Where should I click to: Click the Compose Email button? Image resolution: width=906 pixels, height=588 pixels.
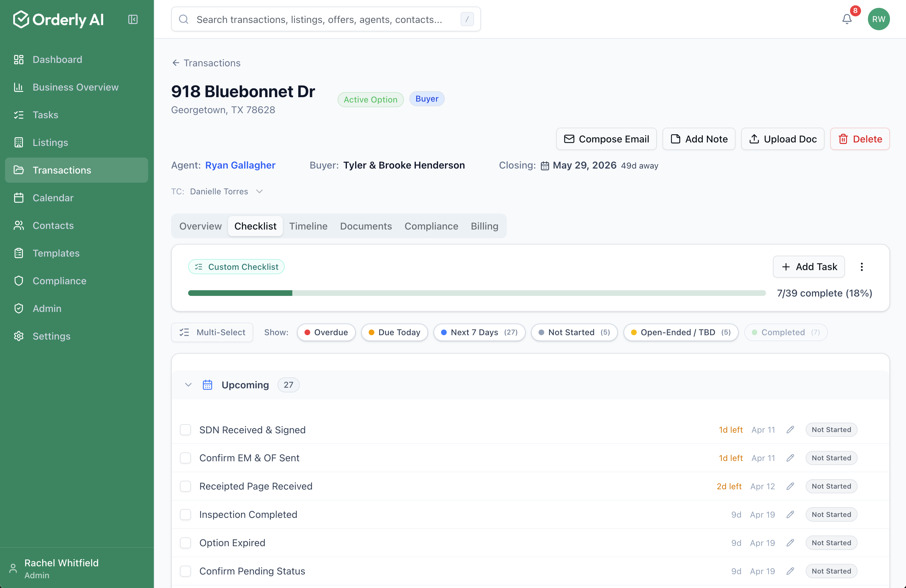[606, 139]
